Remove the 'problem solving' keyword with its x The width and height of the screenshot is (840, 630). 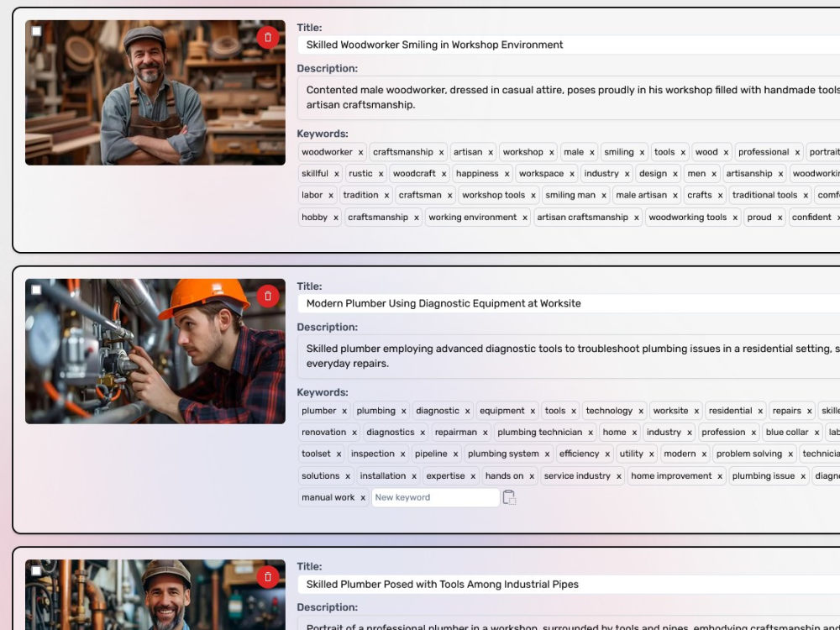(x=790, y=454)
